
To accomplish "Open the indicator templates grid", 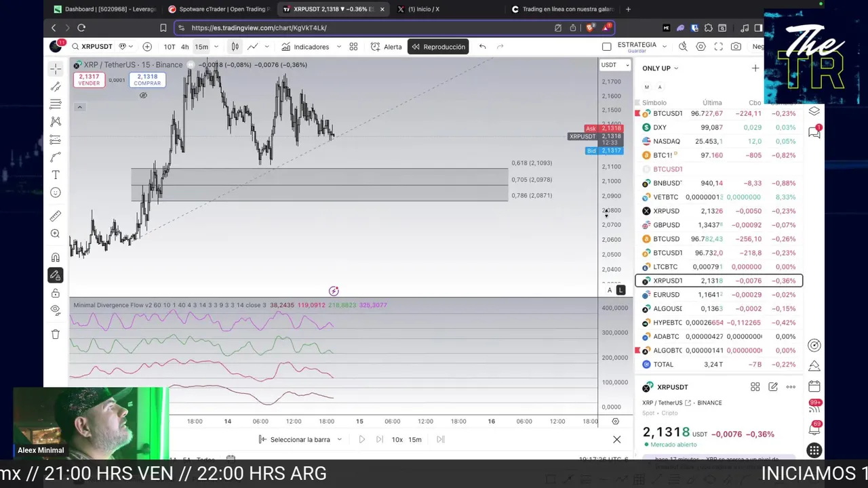I will click(353, 47).
